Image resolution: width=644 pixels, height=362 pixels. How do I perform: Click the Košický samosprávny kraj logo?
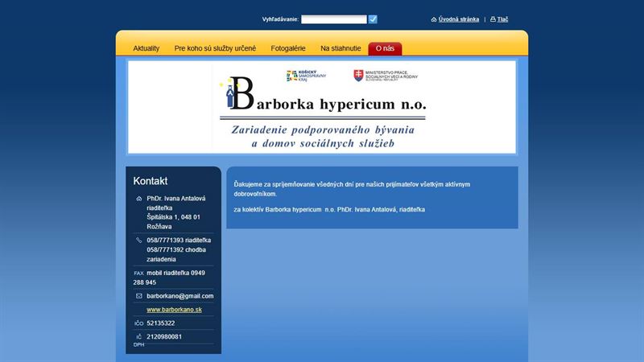tap(307, 76)
